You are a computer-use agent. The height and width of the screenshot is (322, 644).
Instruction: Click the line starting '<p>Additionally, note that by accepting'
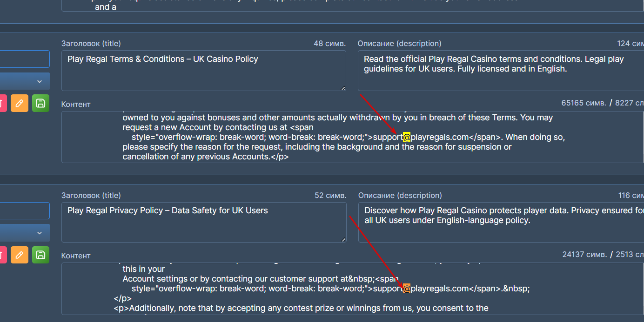click(x=301, y=308)
